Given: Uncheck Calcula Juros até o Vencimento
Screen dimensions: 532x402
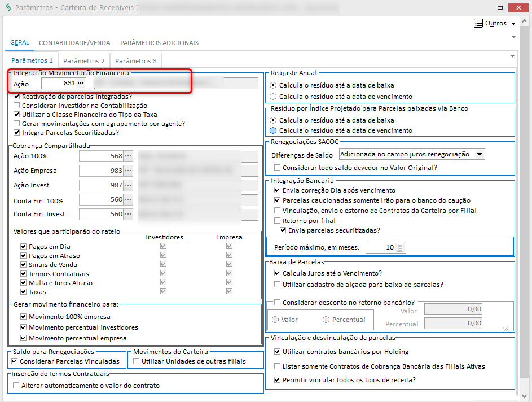Looking at the screenshot, I should tap(277, 273).
